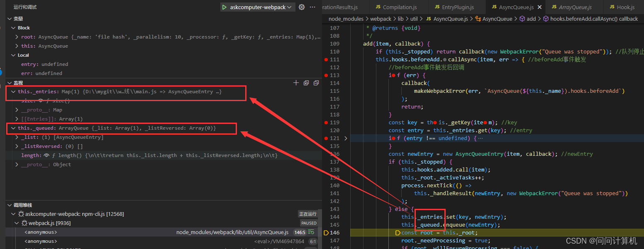Click the method icon before add breadcrumb
Image resolution: width=644 pixels, height=249 pixels.
522,19
